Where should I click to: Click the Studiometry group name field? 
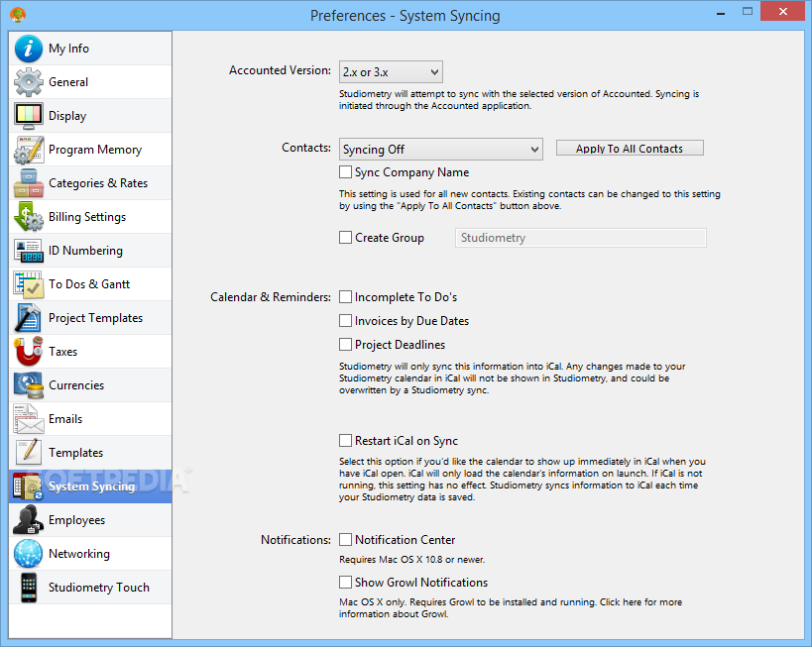[x=581, y=238]
